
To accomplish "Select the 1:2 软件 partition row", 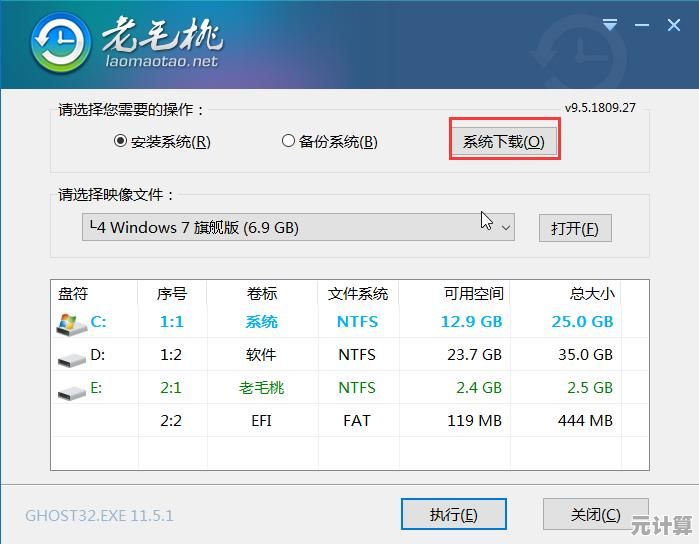I will pos(349,355).
